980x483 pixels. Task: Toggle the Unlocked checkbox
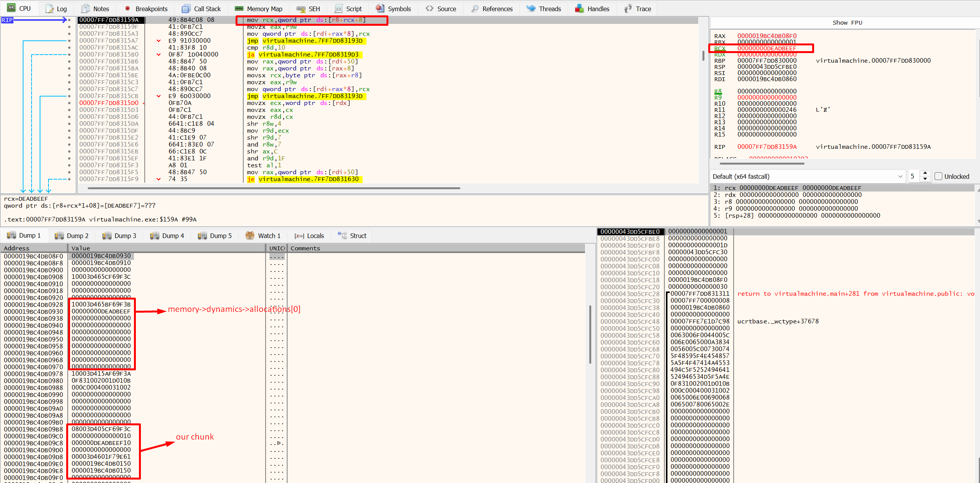[938, 176]
